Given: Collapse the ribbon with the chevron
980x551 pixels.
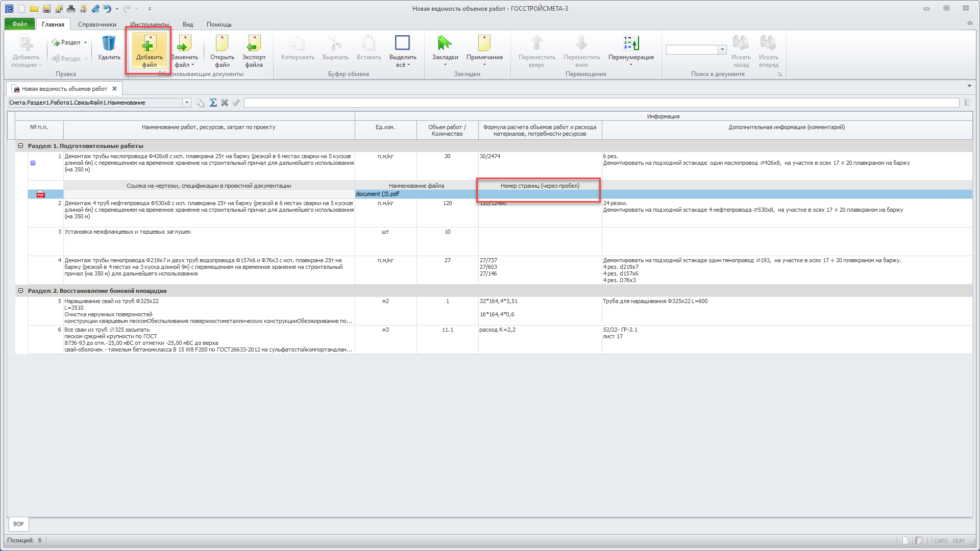Looking at the screenshot, I should coord(970,23).
